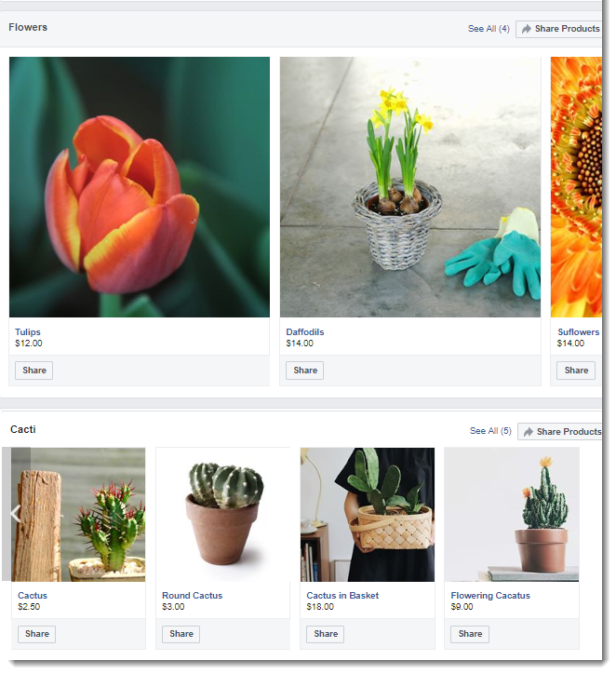Click the left carousel arrow in Cacti
Viewport: 616px width, 674px height.
[16, 514]
